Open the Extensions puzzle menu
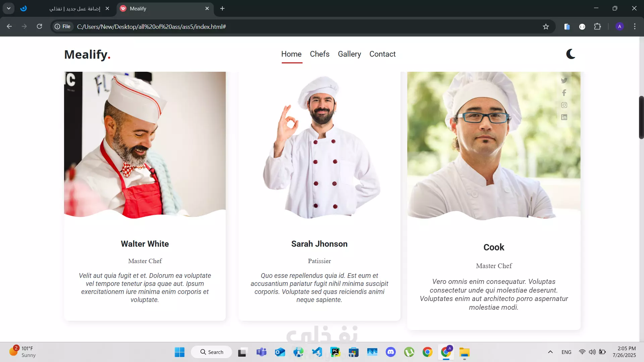644x362 pixels. [x=597, y=26]
